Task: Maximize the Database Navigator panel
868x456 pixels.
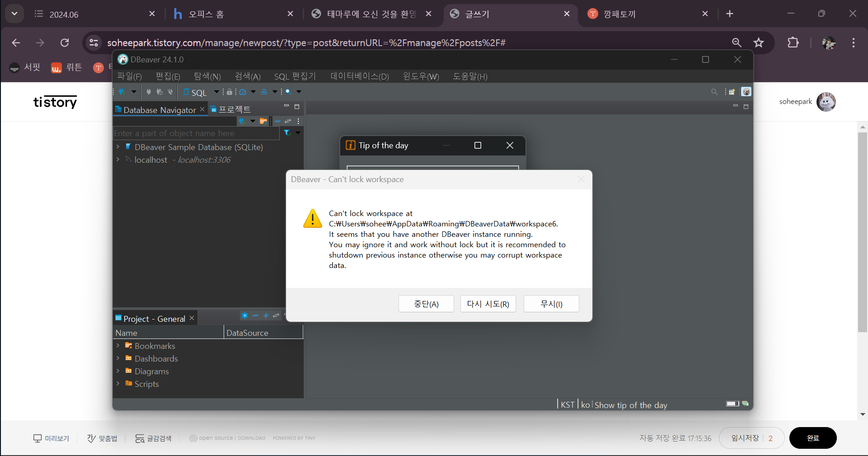Action: tap(297, 107)
